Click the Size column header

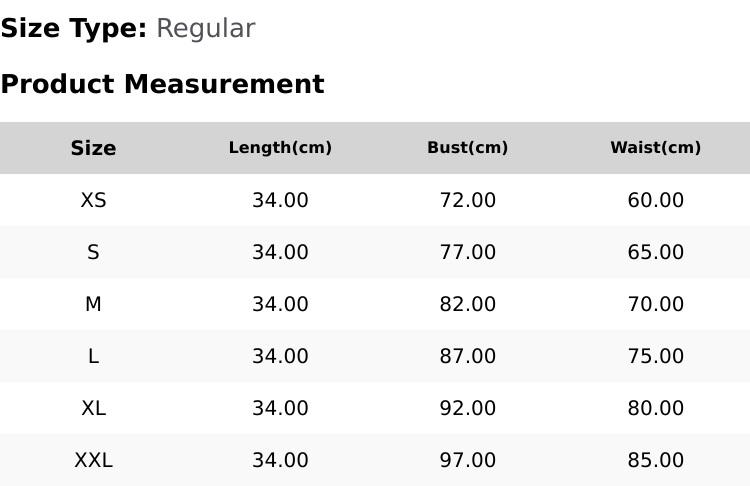(93, 148)
